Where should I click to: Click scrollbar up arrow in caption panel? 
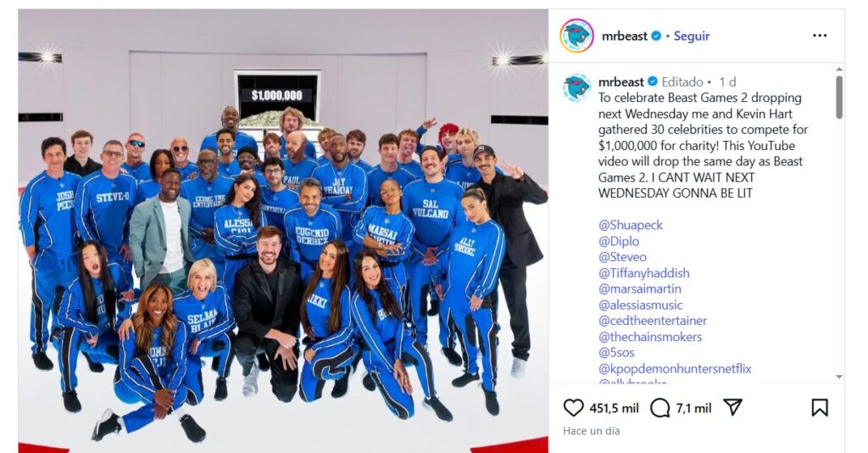[839, 70]
